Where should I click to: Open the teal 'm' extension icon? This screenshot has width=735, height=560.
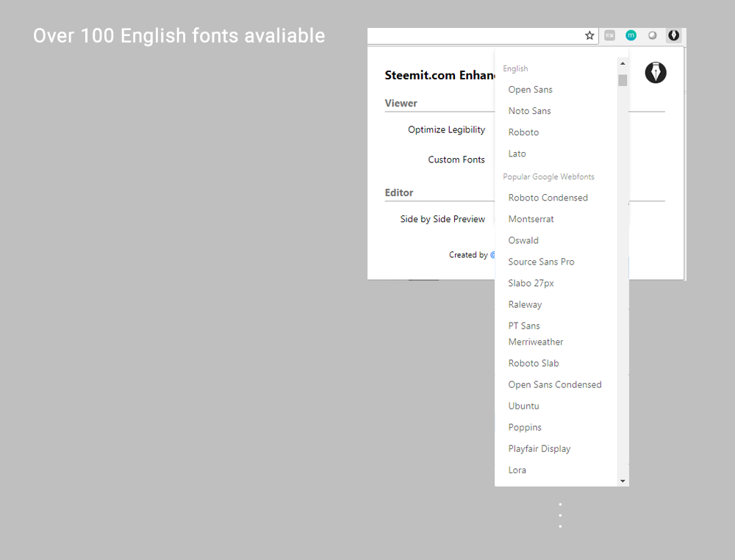tap(631, 35)
